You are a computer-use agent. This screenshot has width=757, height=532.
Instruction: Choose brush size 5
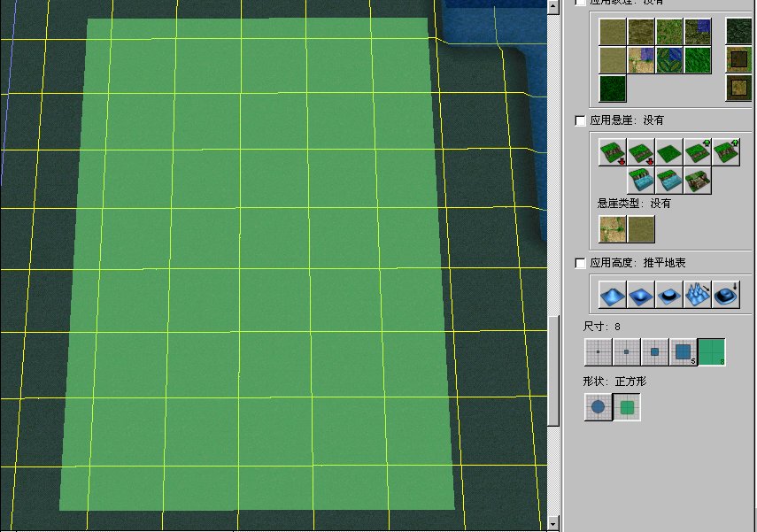[684, 352]
